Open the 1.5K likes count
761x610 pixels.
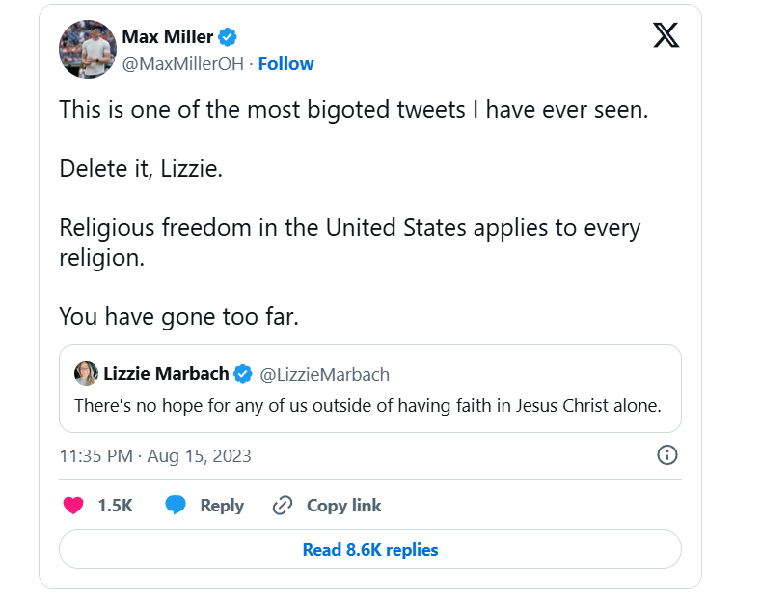[115, 505]
